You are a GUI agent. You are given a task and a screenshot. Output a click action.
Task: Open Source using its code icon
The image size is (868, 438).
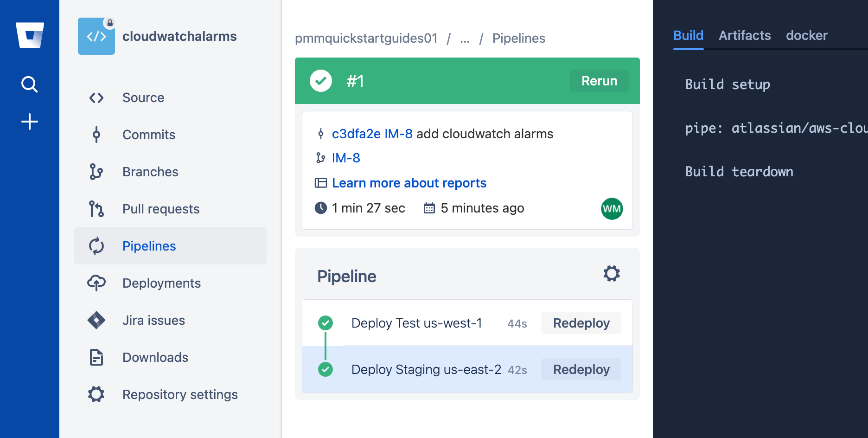96,97
